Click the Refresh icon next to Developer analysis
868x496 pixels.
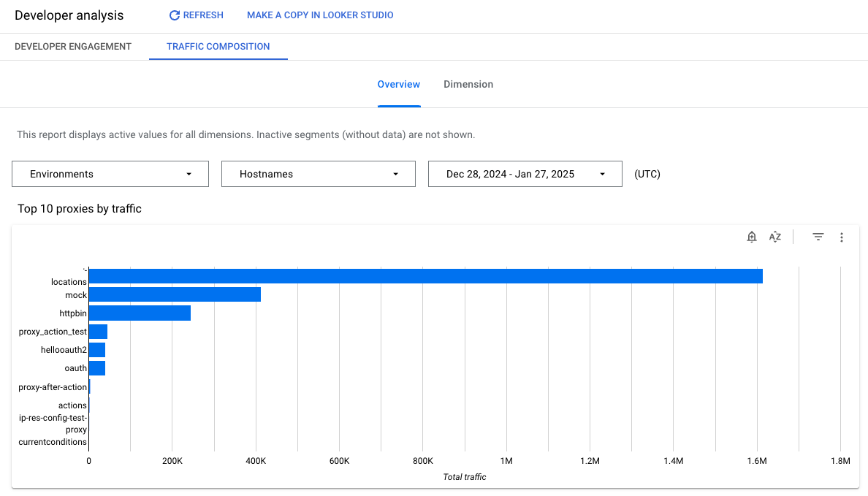tap(174, 15)
